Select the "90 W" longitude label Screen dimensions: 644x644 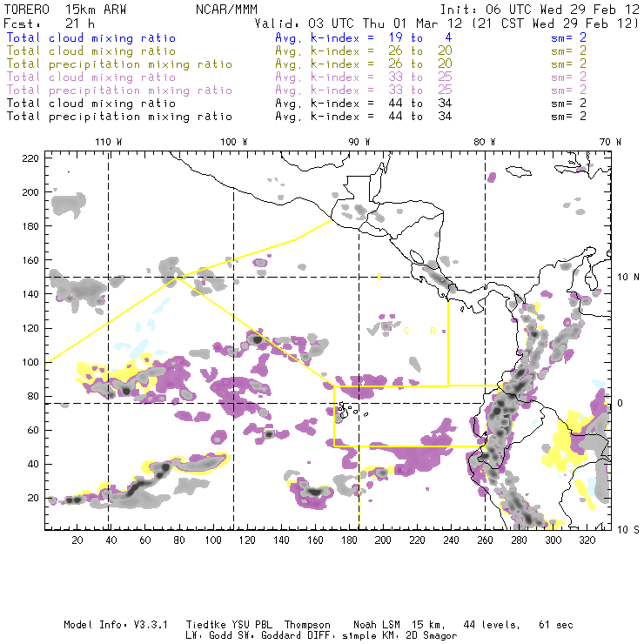(359, 142)
